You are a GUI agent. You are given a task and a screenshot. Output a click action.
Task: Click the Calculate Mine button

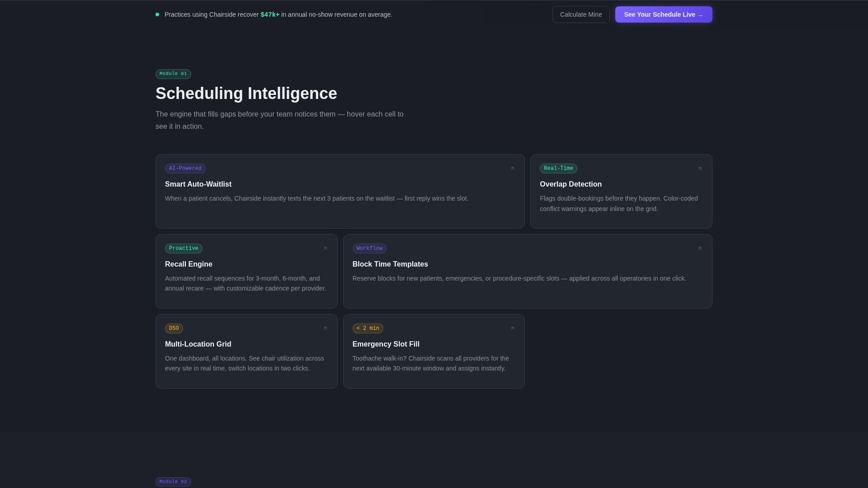point(581,14)
